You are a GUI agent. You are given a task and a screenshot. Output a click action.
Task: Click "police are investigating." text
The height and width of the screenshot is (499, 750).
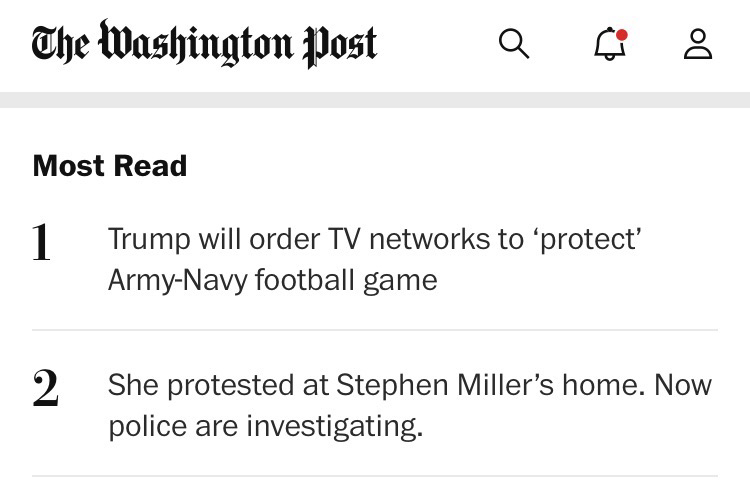click(266, 426)
